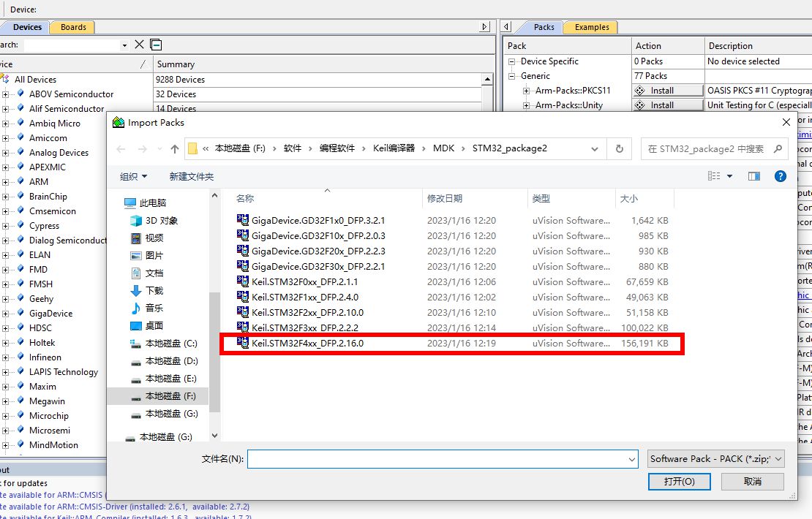The image size is (812, 519).
Task: Open the 文件名 combo box dropdown arrow
Action: click(632, 460)
